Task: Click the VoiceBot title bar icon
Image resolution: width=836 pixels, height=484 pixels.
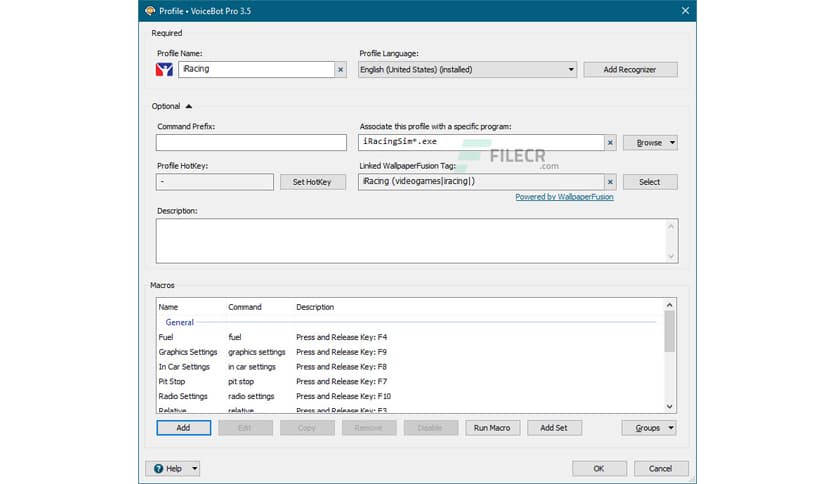Action: (150, 11)
